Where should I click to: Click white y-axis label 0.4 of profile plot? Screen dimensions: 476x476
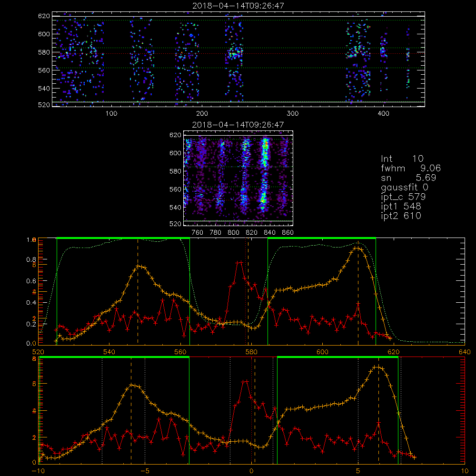point(31,302)
